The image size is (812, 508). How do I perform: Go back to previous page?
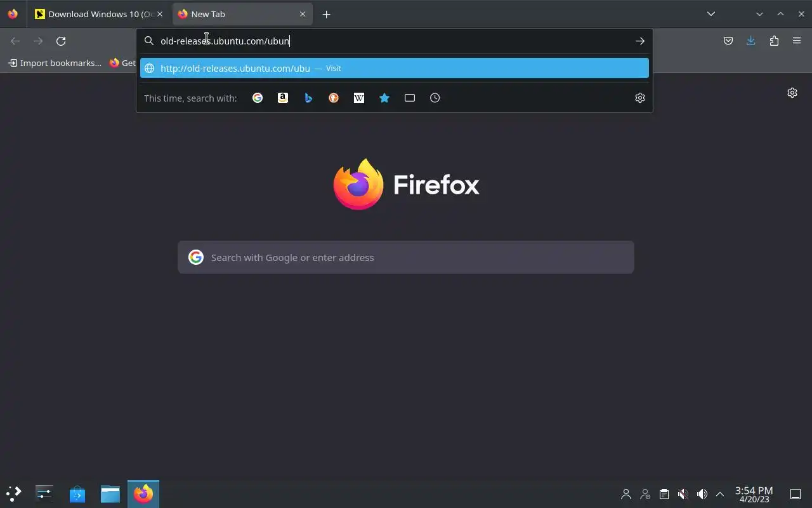(x=15, y=41)
